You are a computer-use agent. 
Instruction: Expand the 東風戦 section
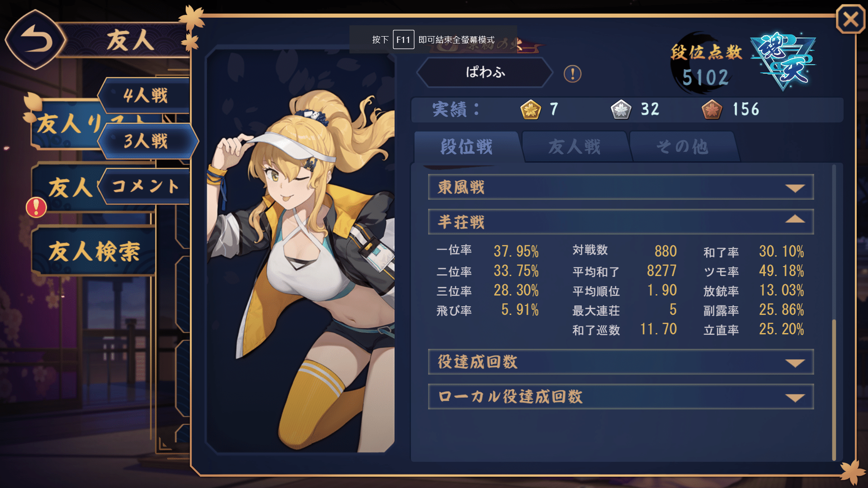tap(621, 187)
